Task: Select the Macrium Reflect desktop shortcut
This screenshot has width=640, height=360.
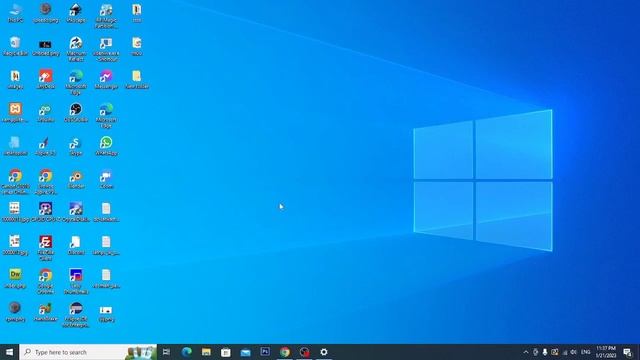Action: point(76,49)
